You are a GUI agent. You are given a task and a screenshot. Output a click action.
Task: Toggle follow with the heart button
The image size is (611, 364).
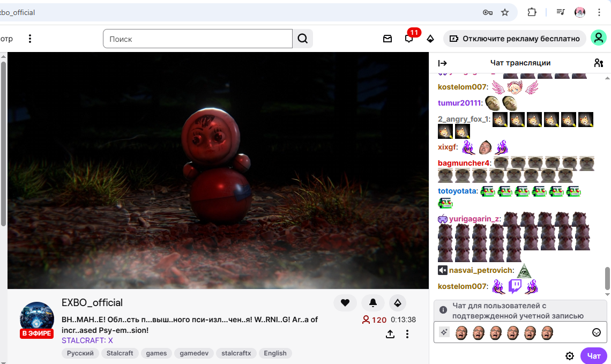tap(345, 303)
